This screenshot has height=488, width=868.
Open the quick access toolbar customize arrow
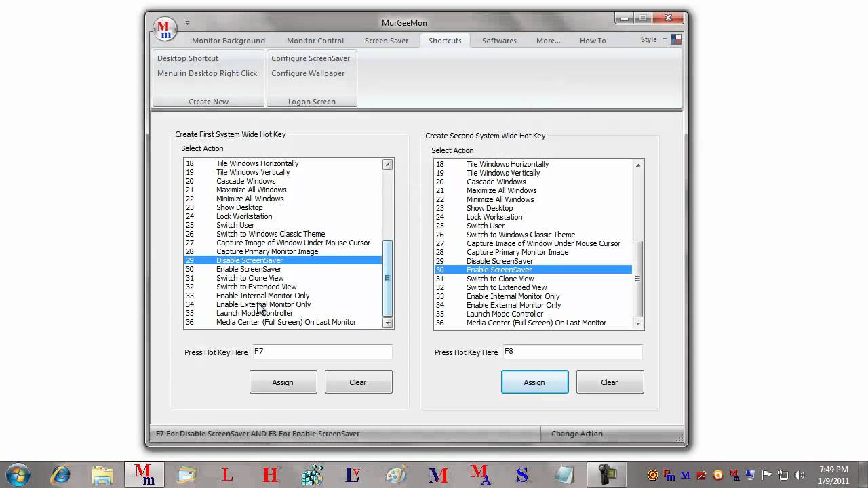point(188,23)
